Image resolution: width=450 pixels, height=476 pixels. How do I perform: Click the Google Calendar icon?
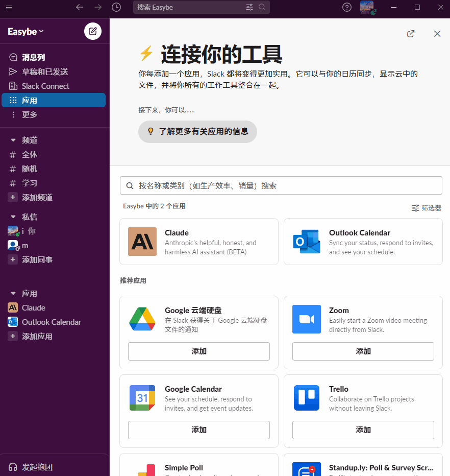pos(142,398)
